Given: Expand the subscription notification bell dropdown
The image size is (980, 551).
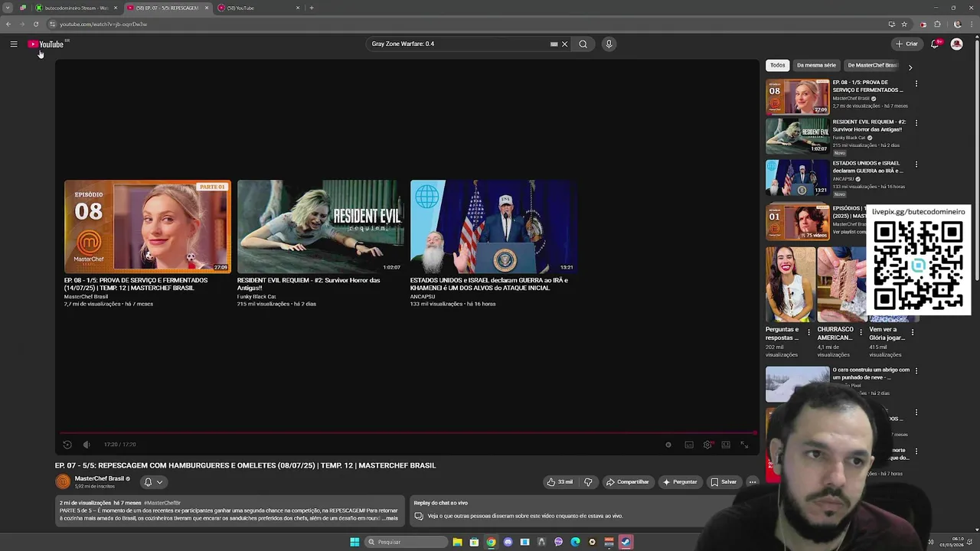Looking at the screenshot, I should 153,482.
